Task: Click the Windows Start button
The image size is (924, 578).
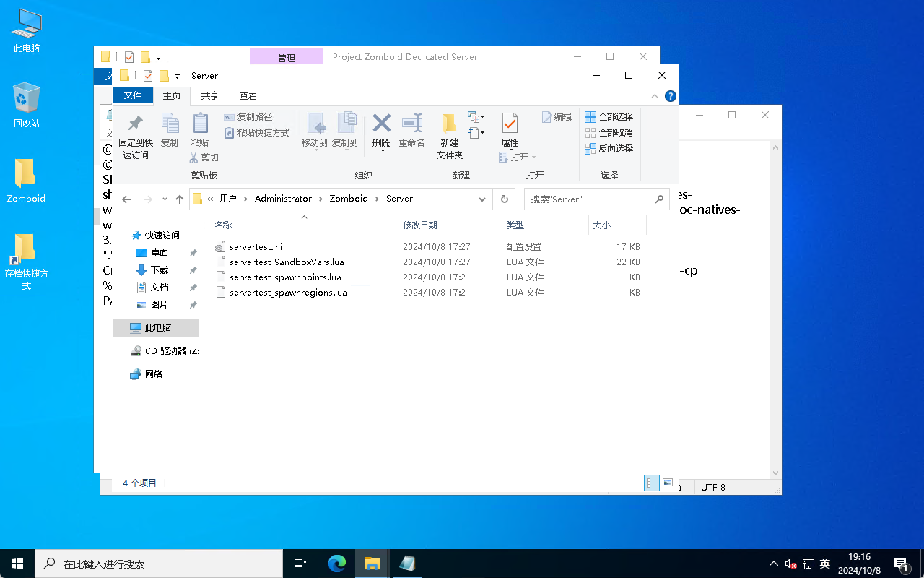Action: (17, 564)
